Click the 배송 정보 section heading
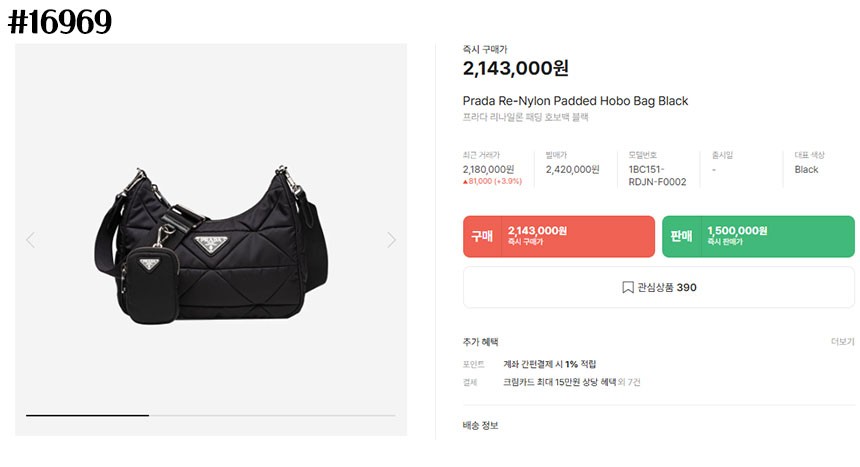 point(480,426)
